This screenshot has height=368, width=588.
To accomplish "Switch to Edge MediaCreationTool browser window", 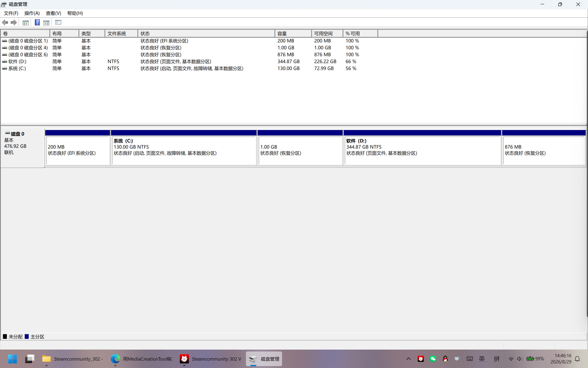I will 142,359.
